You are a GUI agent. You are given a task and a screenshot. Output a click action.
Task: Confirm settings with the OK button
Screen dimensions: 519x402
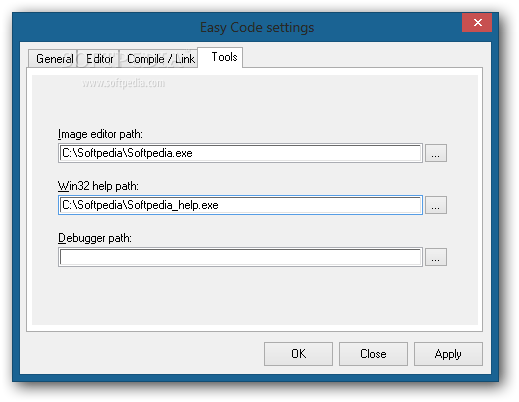[298, 354]
